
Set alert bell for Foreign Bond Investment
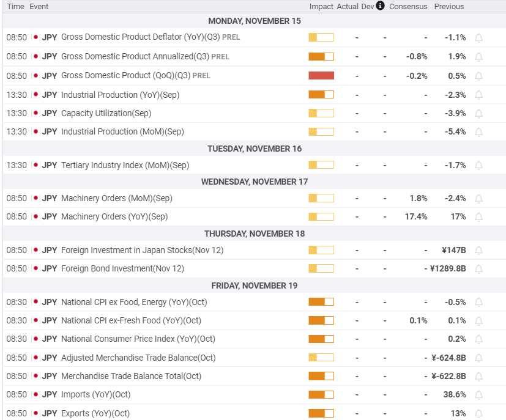pos(478,269)
